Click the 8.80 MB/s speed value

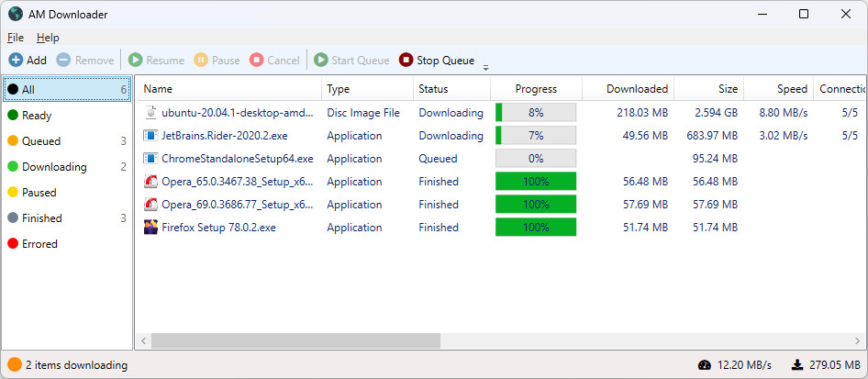(784, 113)
